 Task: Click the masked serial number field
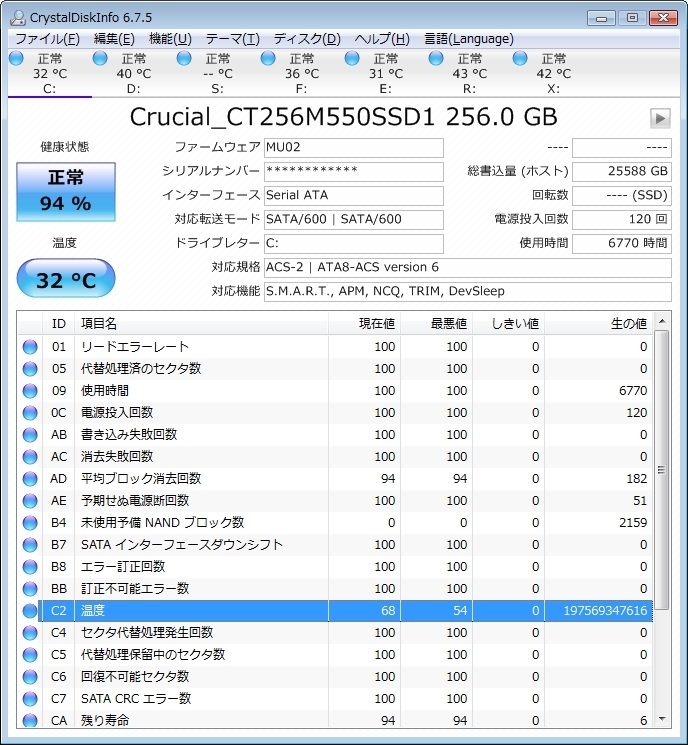(354, 172)
